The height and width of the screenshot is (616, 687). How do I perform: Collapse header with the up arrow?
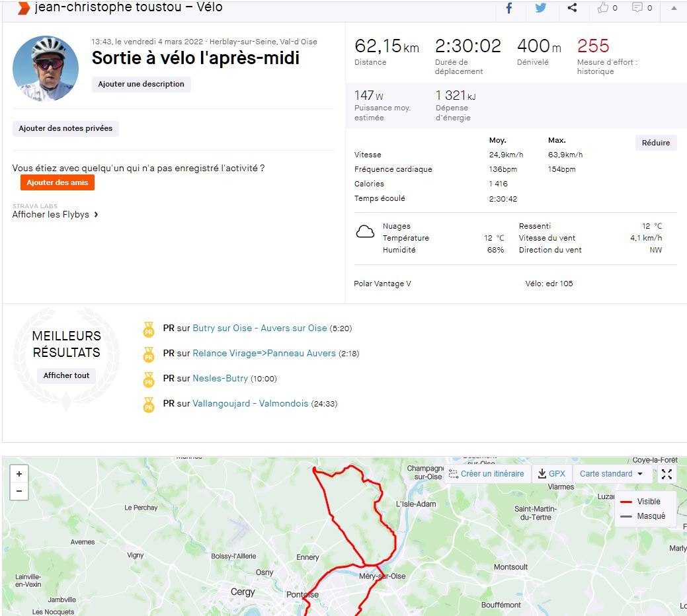click(674, 8)
